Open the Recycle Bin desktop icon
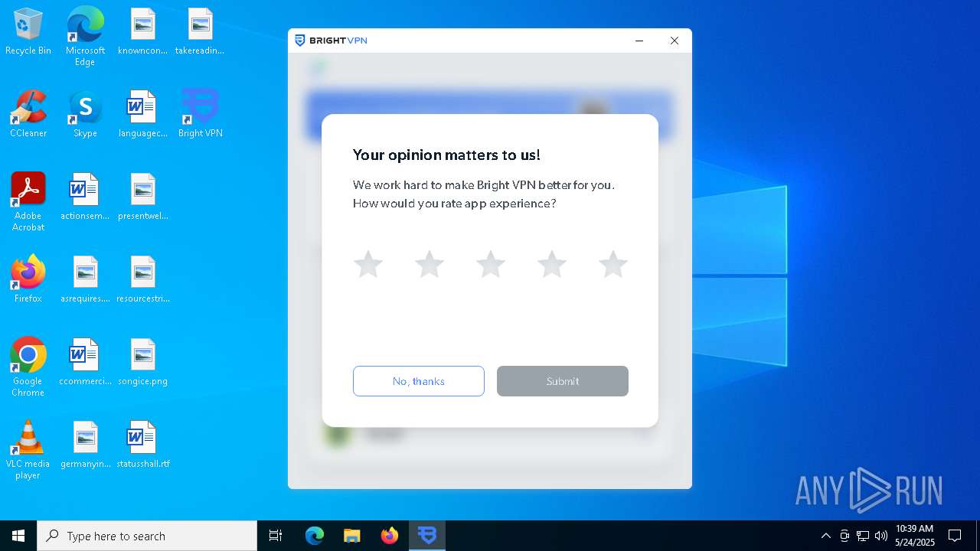Image resolution: width=980 pixels, height=551 pixels. click(x=28, y=32)
